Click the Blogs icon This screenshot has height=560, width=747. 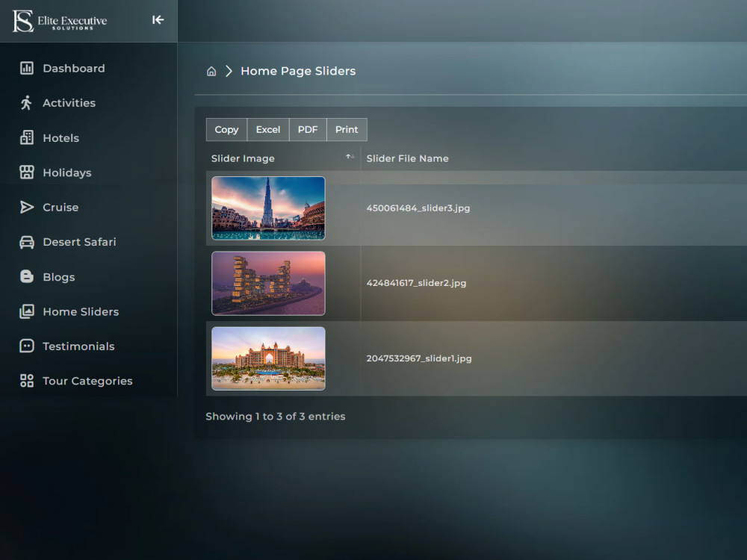point(27,277)
